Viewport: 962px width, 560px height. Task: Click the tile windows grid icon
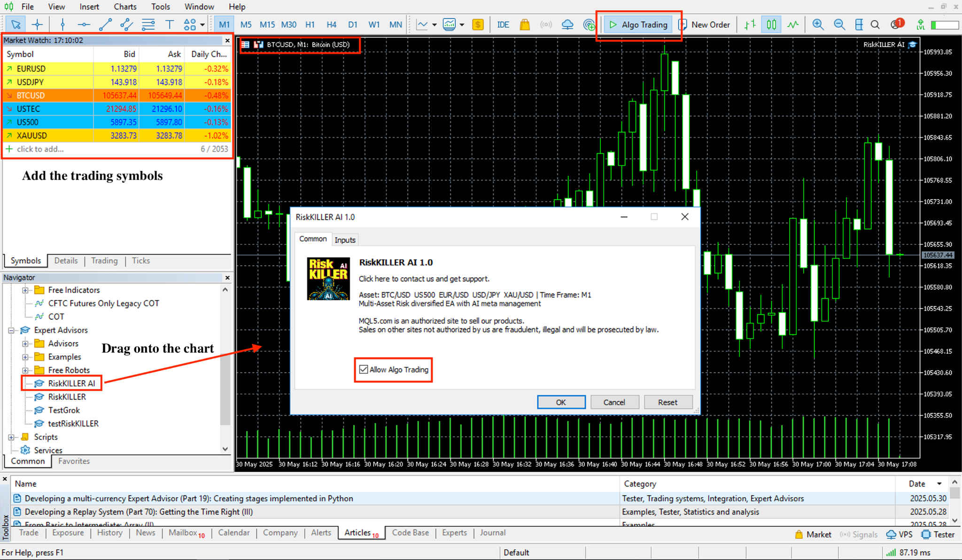point(859,24)
